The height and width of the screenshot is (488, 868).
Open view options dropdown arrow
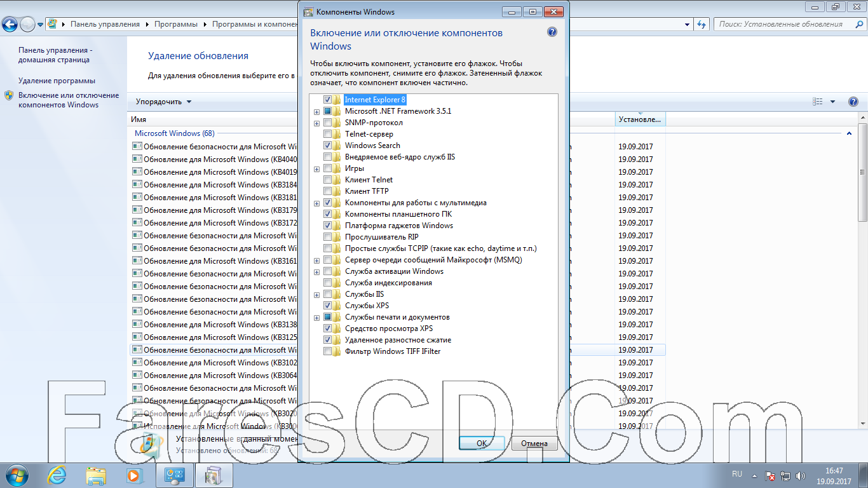(832, 102)
